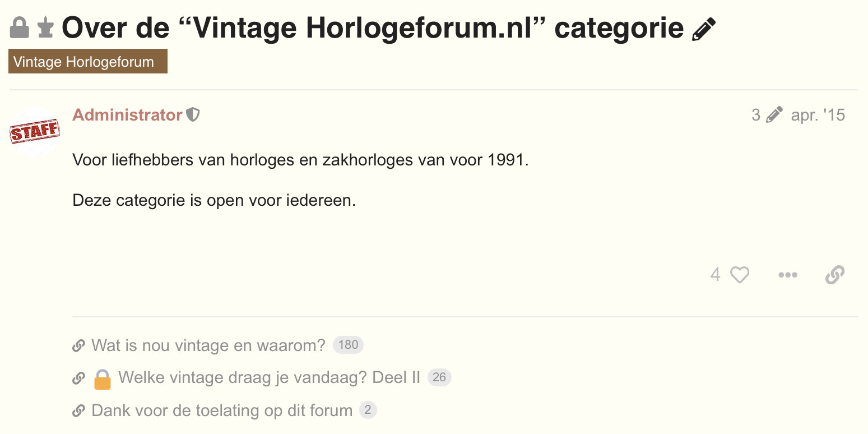Open post edit history via the pencil icon

click(x=774, y=115)
